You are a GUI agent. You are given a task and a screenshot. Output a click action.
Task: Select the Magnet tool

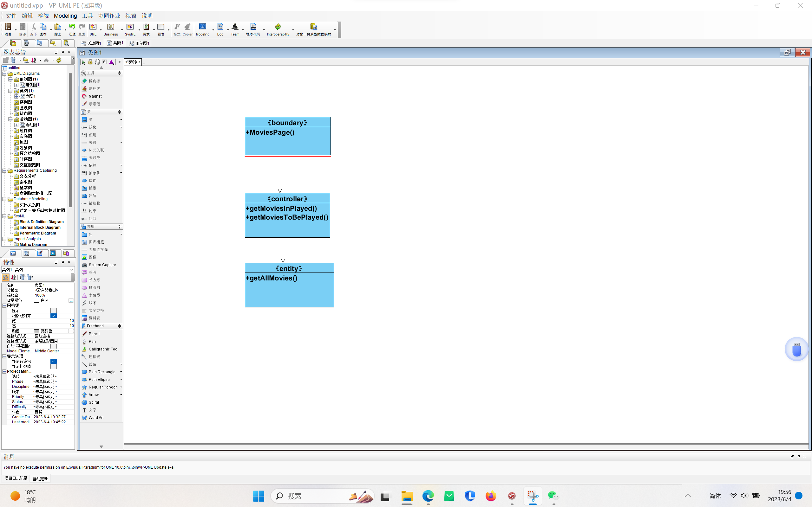tap(95, 96)
